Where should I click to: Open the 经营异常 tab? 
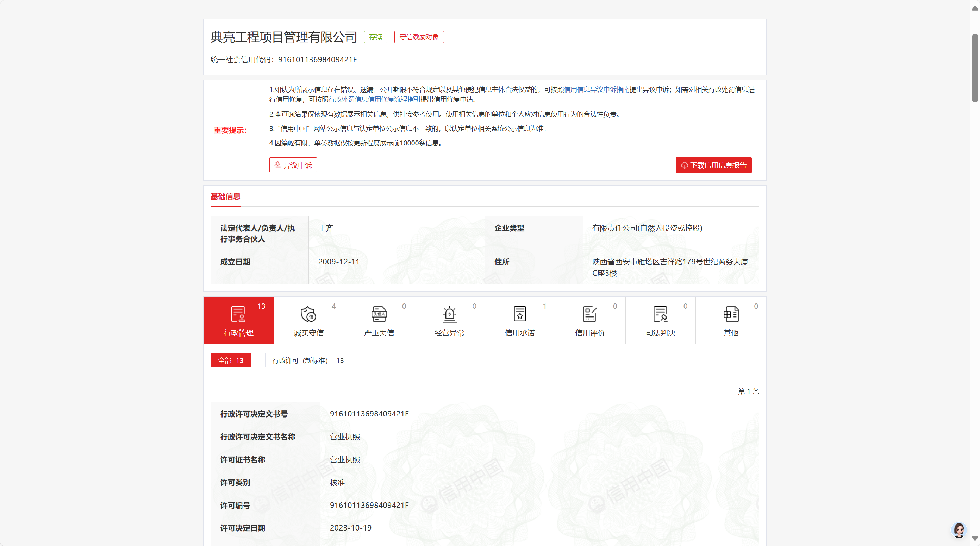click(449, 320)
